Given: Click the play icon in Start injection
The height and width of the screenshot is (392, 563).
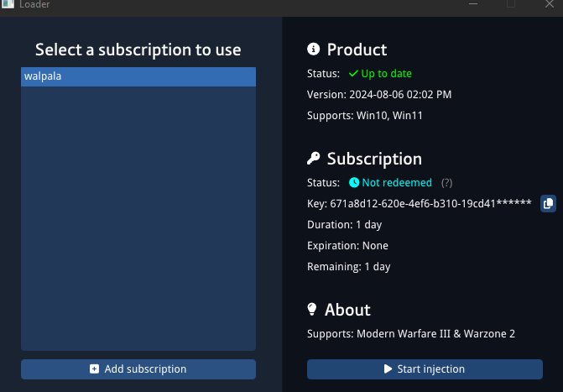Looking at the screenshot, I should [388, 368].
